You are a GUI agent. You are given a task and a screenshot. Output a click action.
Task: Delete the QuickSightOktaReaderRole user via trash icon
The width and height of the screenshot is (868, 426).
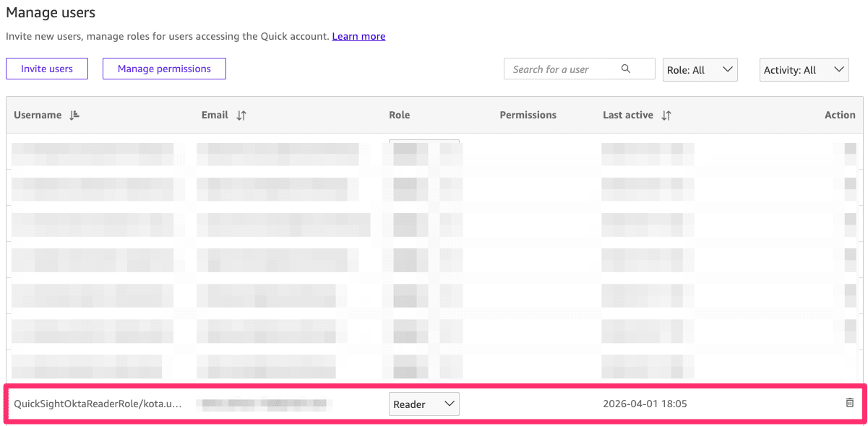click(x=849, y=403)
